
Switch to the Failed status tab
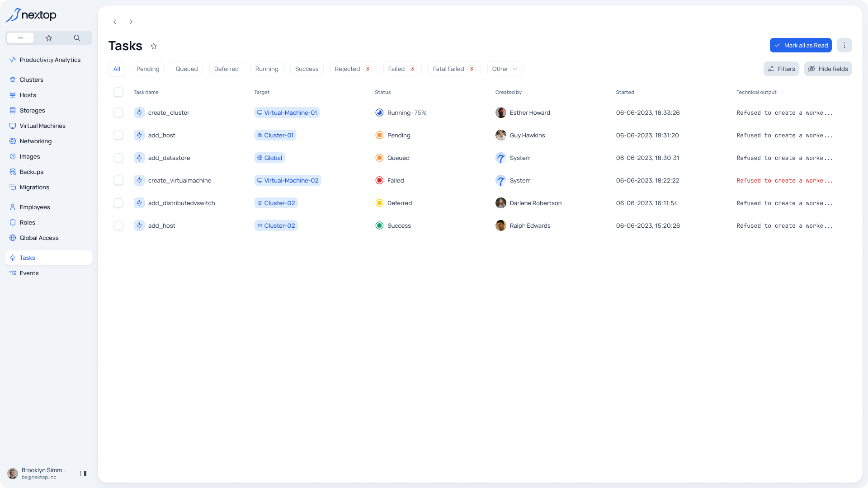[402, 69]
